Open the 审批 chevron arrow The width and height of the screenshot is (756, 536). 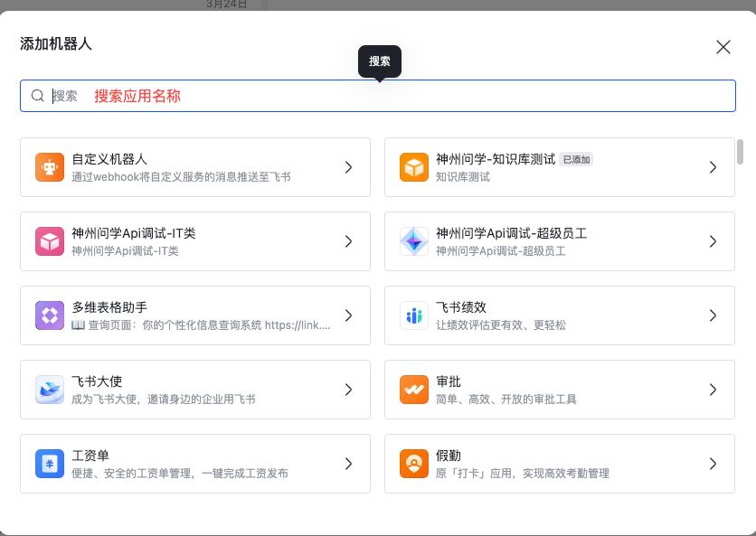point(713,390)
